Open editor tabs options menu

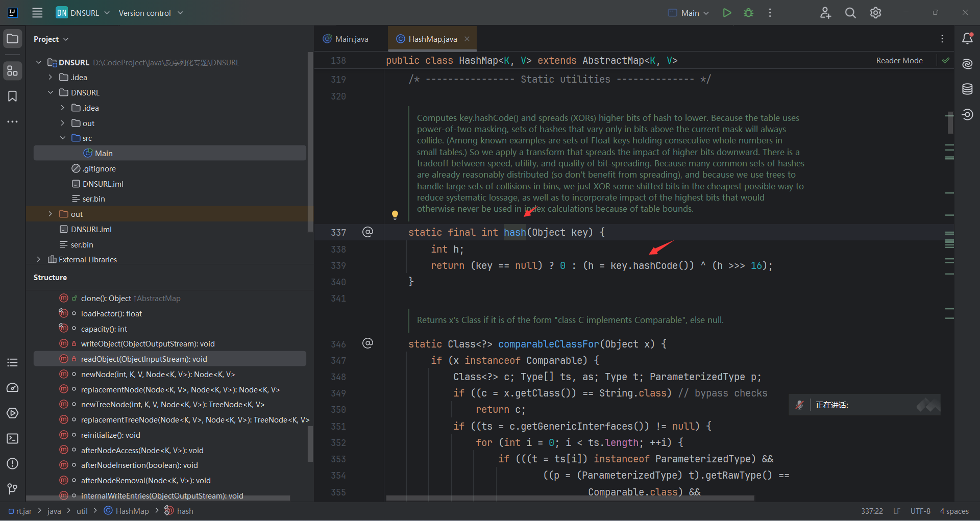(942, 39)
